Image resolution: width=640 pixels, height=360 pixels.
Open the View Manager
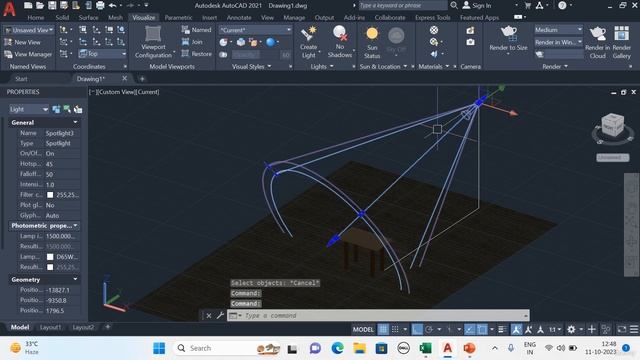click(x=28, y=54)
